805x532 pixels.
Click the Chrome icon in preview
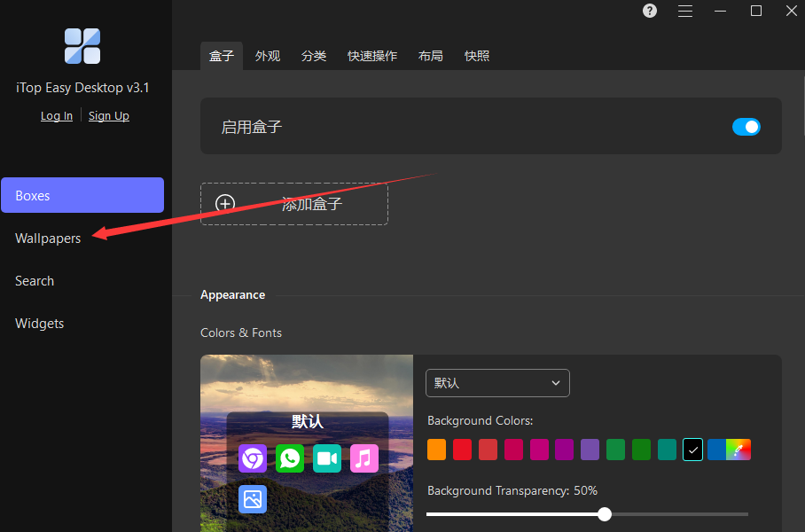[253, 458]
